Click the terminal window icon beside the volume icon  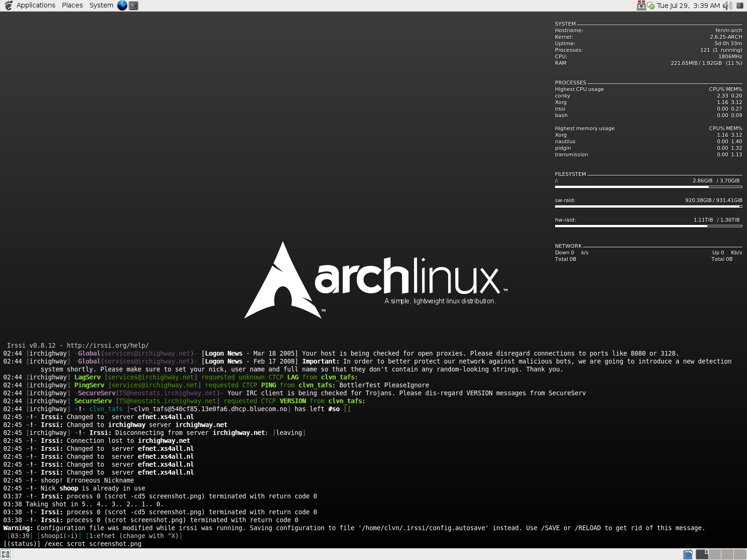740,6
